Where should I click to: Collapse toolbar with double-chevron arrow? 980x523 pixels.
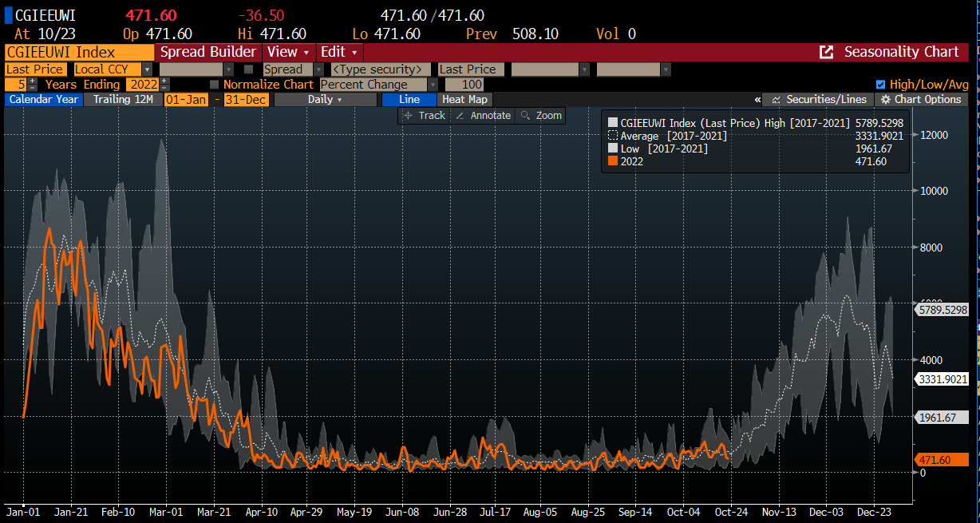click(x=757, y=100)
